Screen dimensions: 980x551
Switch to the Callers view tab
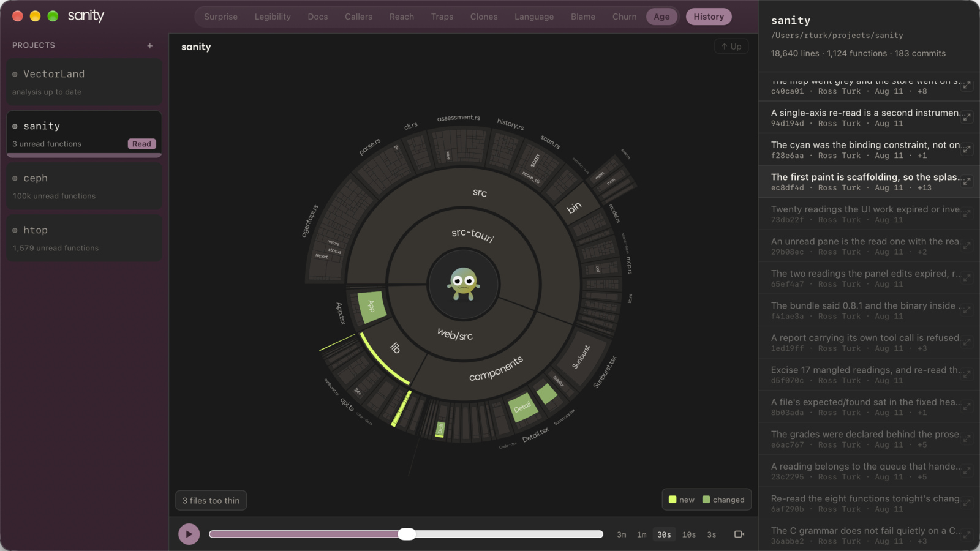point(358,17)
